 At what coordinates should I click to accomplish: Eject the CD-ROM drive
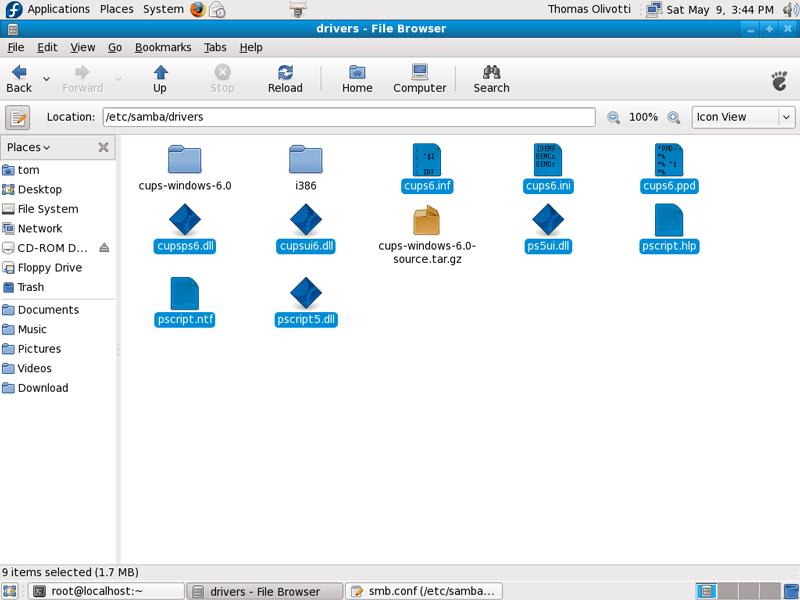click(x=104, y=248)
